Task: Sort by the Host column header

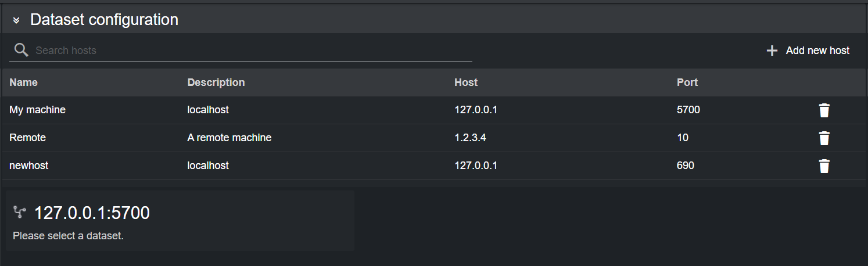Action: point(466,82)
